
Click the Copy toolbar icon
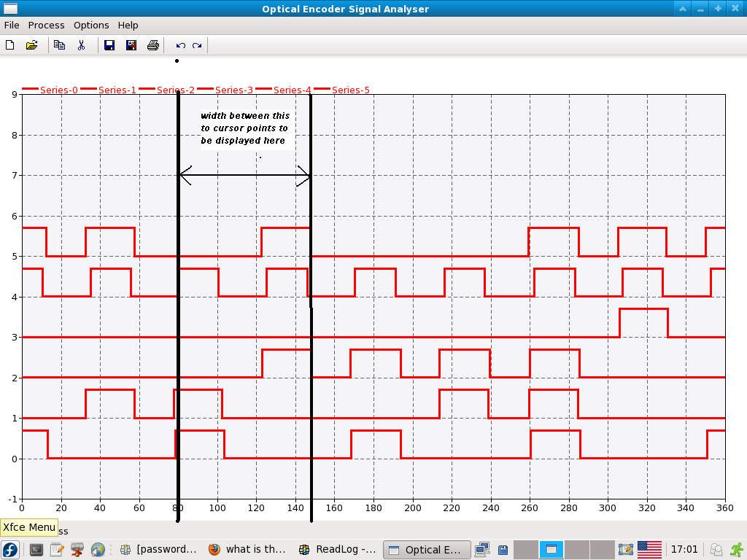pyautogui.click(x=59, y=45)
